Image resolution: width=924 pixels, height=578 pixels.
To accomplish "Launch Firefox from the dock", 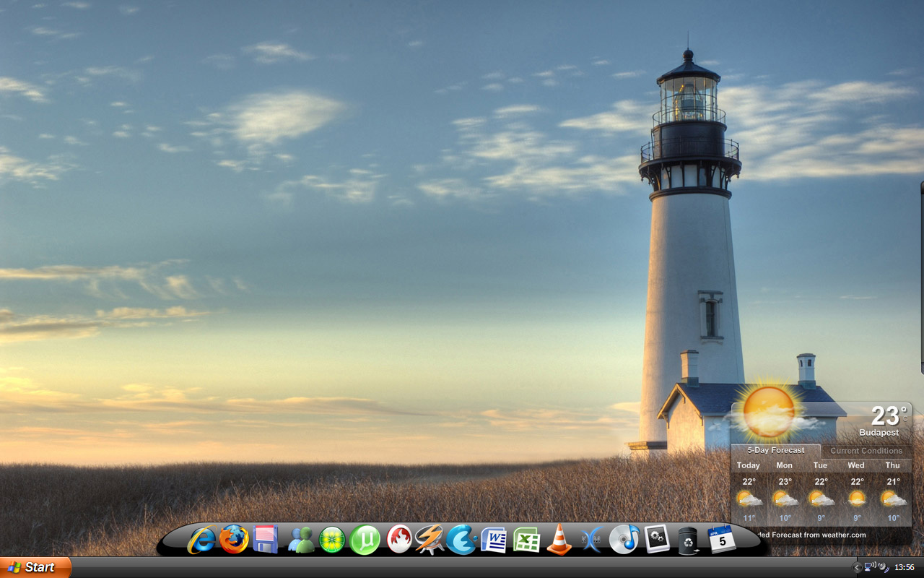I will point(234,540).
